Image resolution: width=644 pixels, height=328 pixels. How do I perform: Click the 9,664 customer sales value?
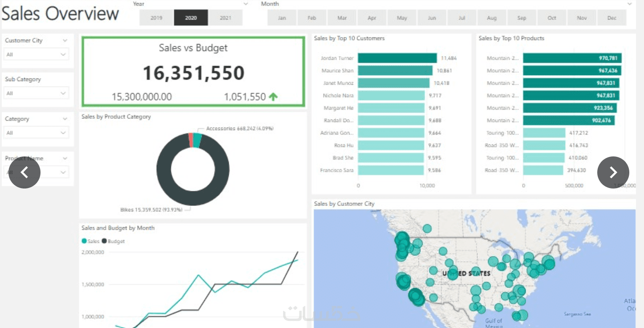[435, 133]
